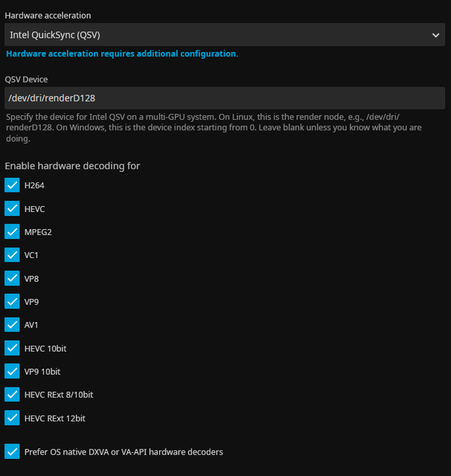
Task: Click the 'QSV Device' label
Action: point(27,80)
